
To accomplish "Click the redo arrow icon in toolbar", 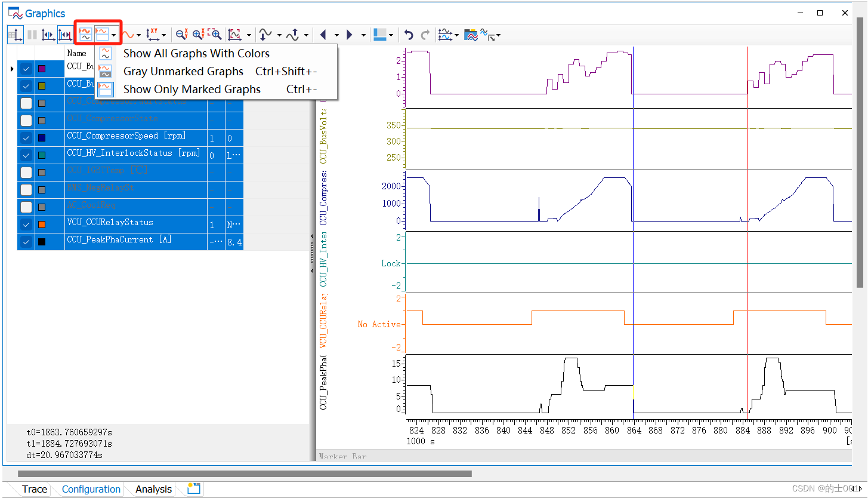I will pyautogui.click(x=425, y=35).
